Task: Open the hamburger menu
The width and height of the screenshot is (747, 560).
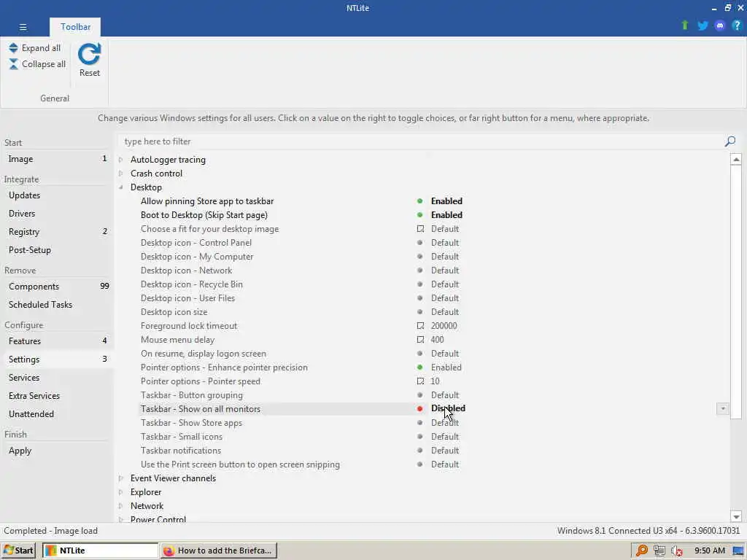Action: (23, 27)
